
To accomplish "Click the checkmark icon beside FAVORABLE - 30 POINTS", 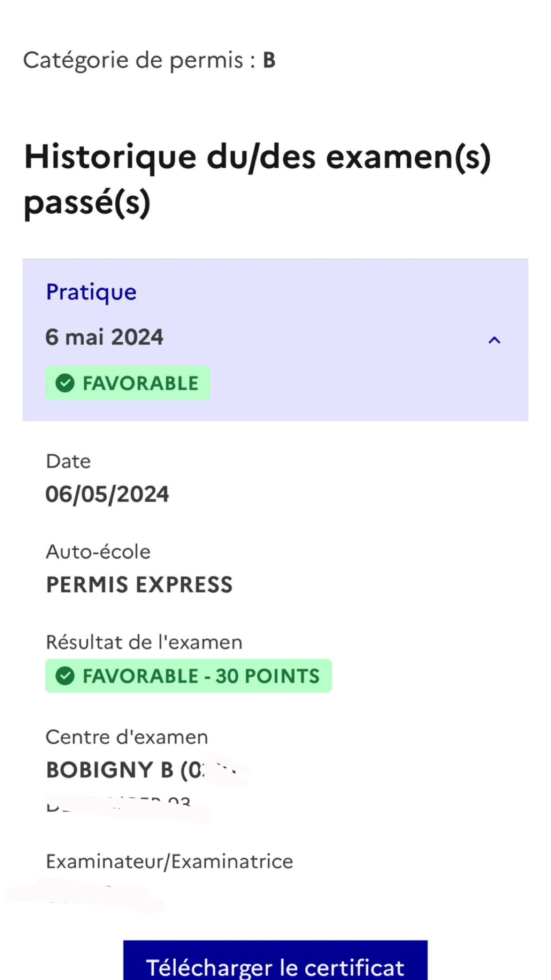I will coord(65,676).
